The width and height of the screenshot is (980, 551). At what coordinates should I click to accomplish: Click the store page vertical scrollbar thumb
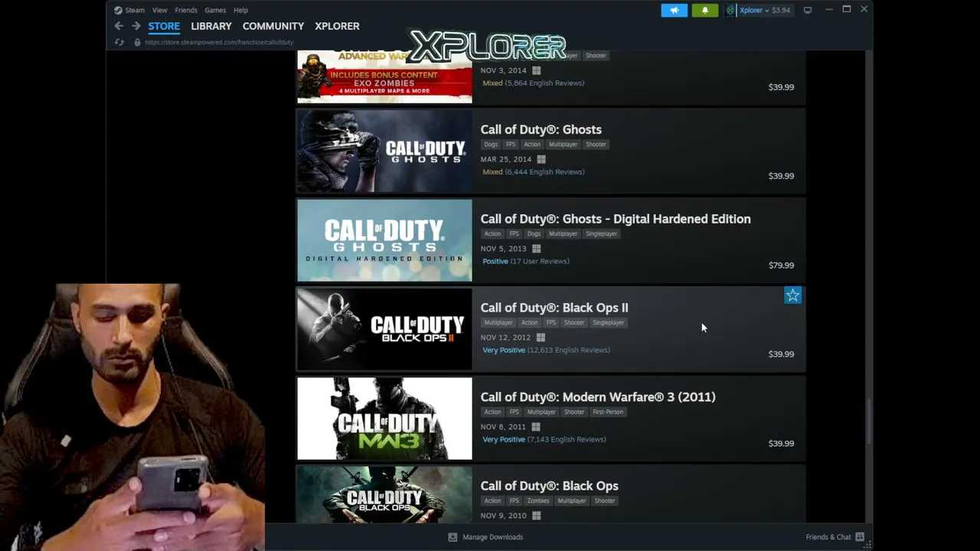coord(869,421)
